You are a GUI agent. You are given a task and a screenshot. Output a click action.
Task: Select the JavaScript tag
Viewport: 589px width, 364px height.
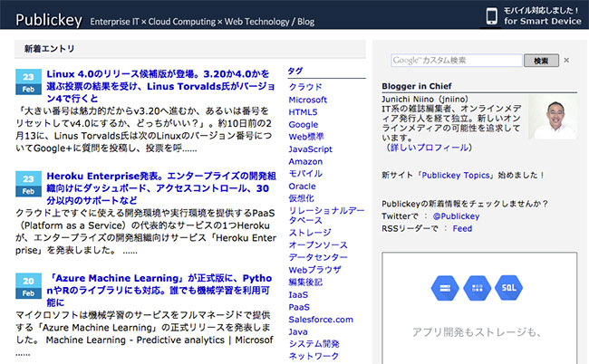(x=310, y=149)
